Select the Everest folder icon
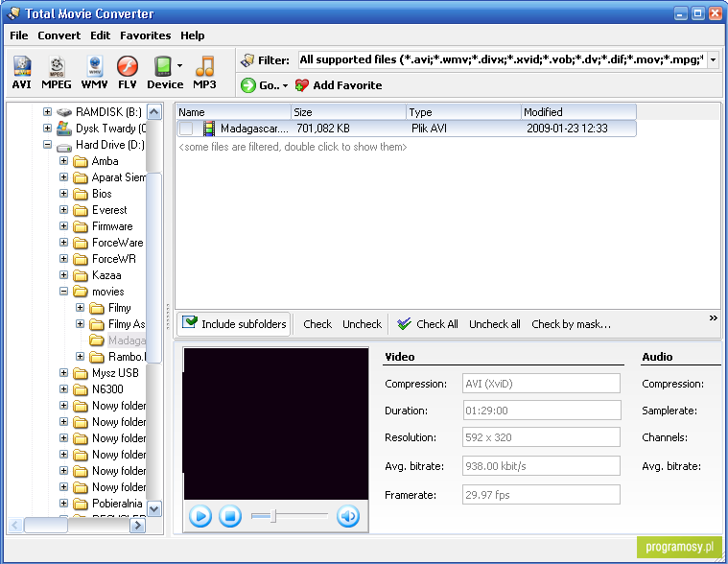This screenshot has width=728, height=564. [81, 210]
